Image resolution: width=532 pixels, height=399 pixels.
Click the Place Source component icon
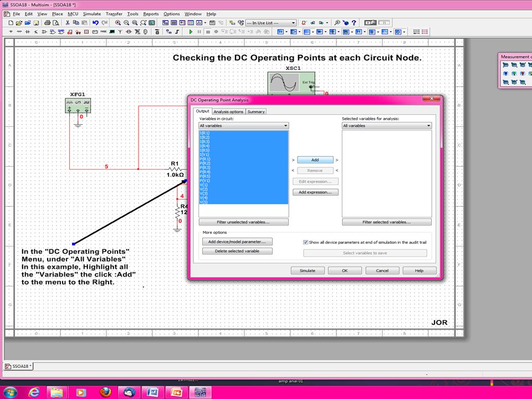(x=11, y=32)
